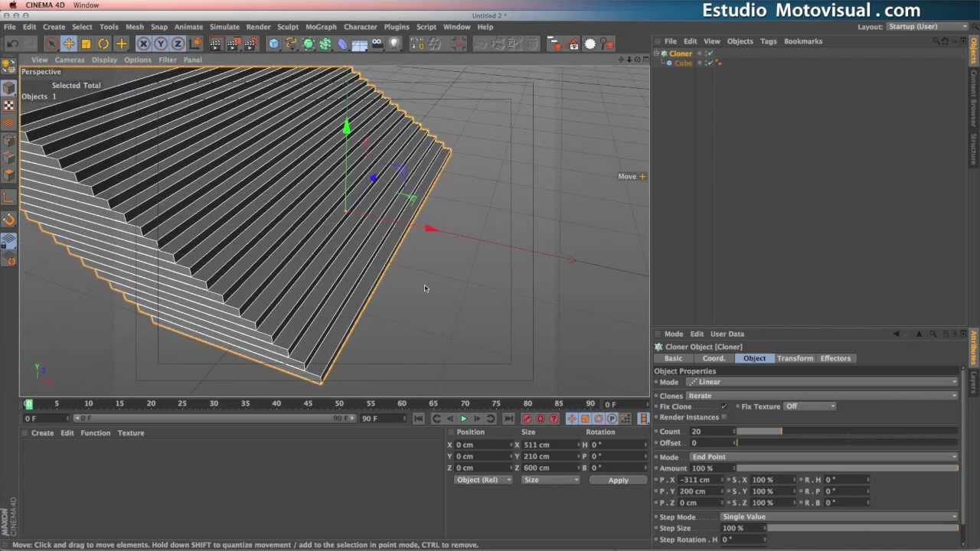Toggle the Z-axis lock
Image resolution: width=980 pixels, height=551 pixels.
[178, 44]
